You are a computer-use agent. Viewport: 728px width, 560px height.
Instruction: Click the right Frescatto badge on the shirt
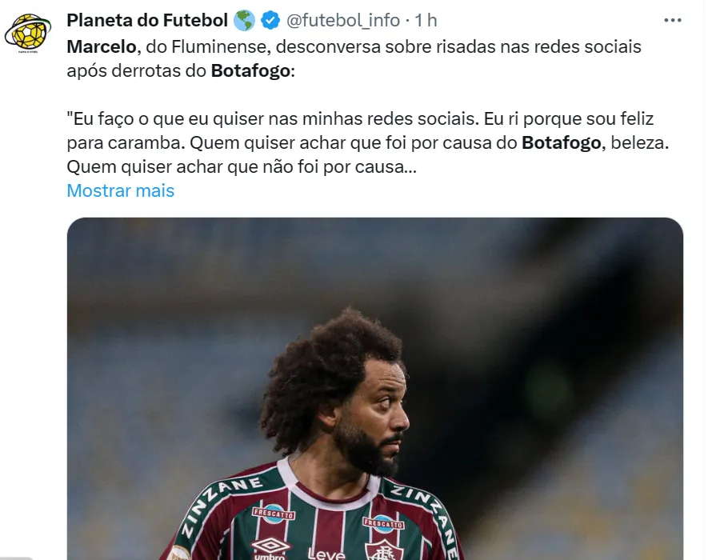click(x=383, y=523)
